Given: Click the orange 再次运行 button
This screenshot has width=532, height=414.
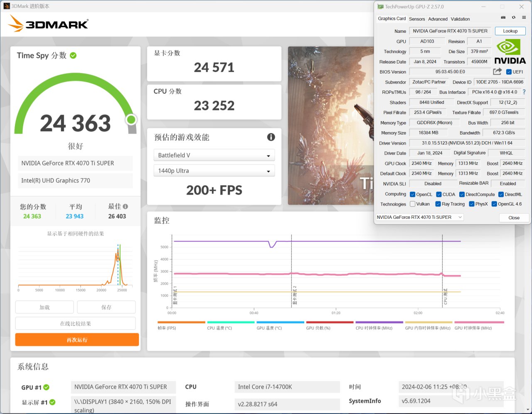Looking at the screenshot, I should [x=77, y=340].
